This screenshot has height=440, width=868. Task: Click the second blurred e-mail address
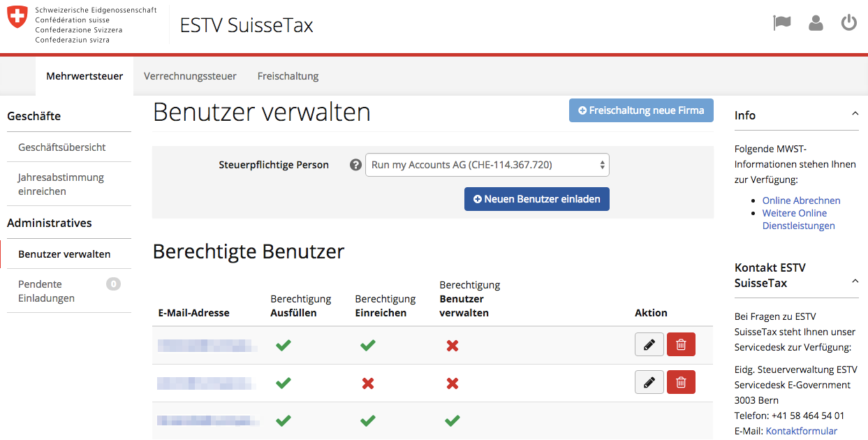pos(206,383)
